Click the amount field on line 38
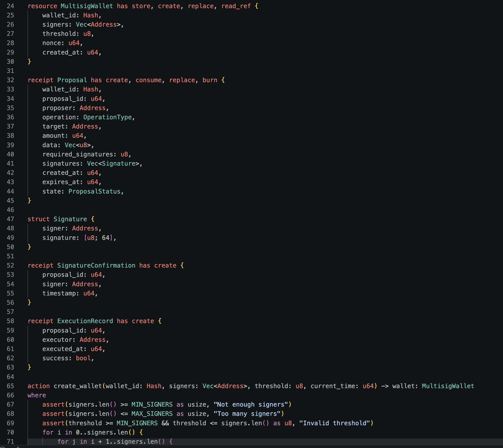This screenshot has width=503, height=448. [53, 136]
